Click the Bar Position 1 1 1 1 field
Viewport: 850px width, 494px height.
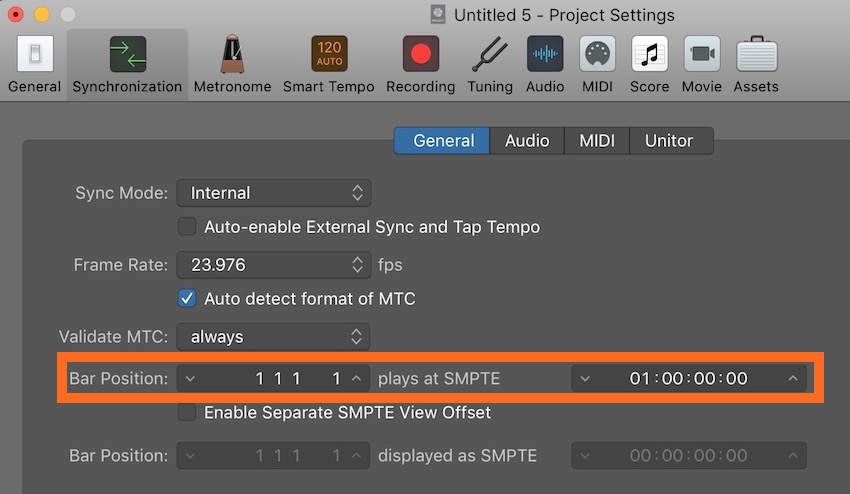(x=297, y=379)
